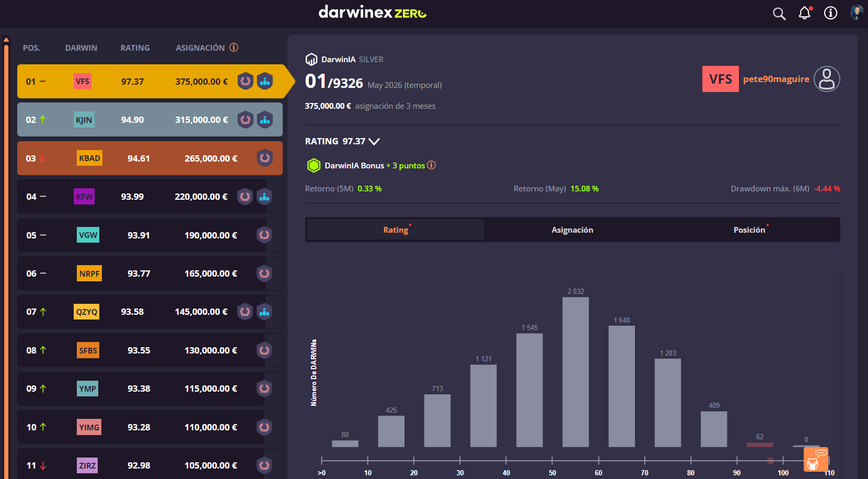Image resolution: width=868 pixels, height=479 pixels.
Task: Click the 15.08 % Retorno (May) value
Action: click(584, 188)
